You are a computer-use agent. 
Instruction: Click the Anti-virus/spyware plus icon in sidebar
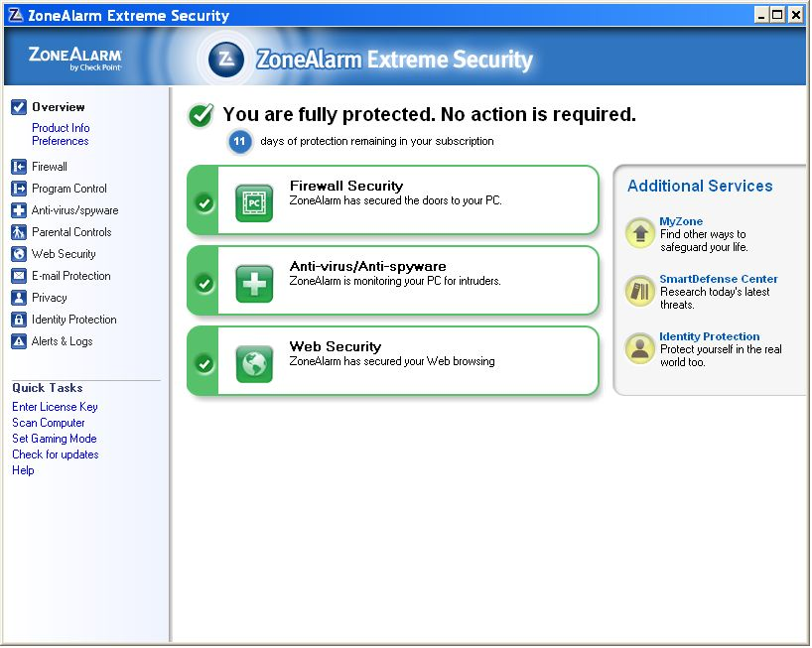[x=19, y=210]
